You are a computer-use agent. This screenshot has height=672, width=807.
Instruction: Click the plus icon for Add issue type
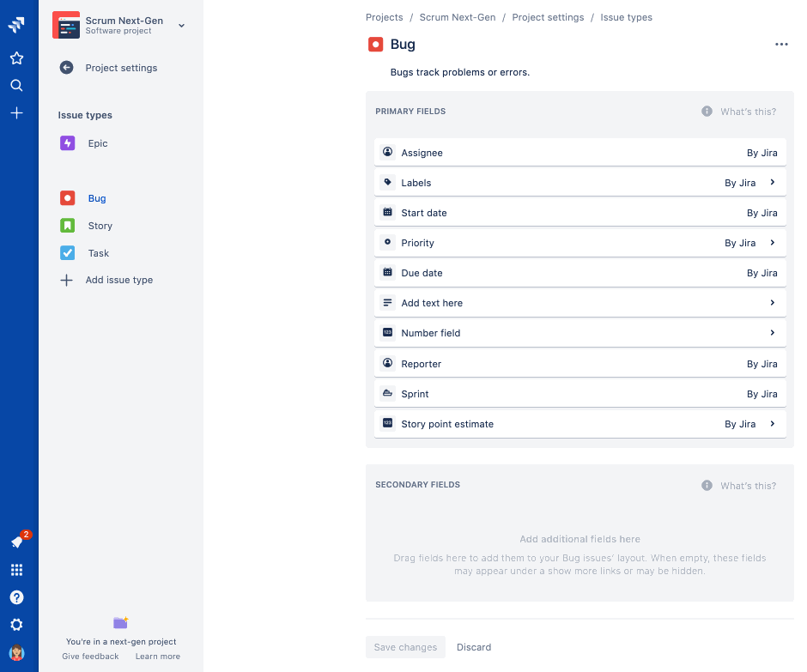66,280
